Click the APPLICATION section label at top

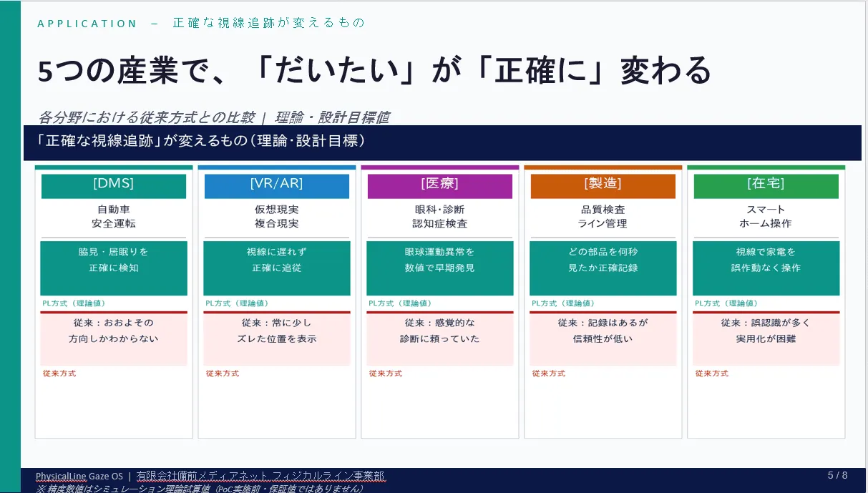coord(87,24)
